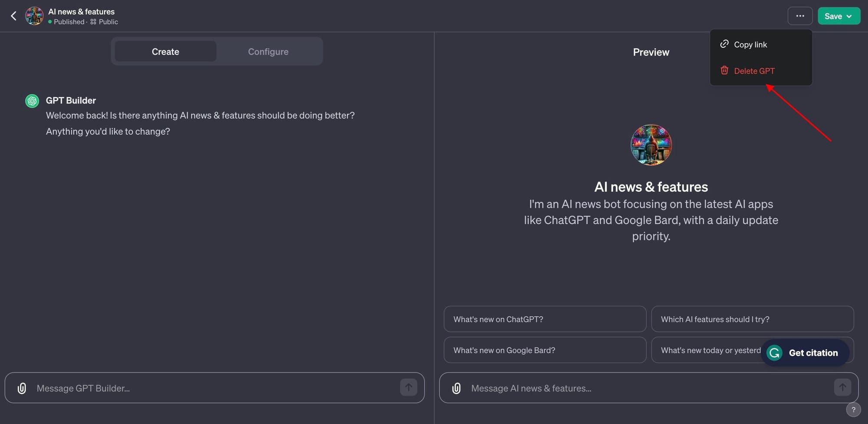Click the Published status link
The width and height of the screenshot is (868, 424).
69,21
